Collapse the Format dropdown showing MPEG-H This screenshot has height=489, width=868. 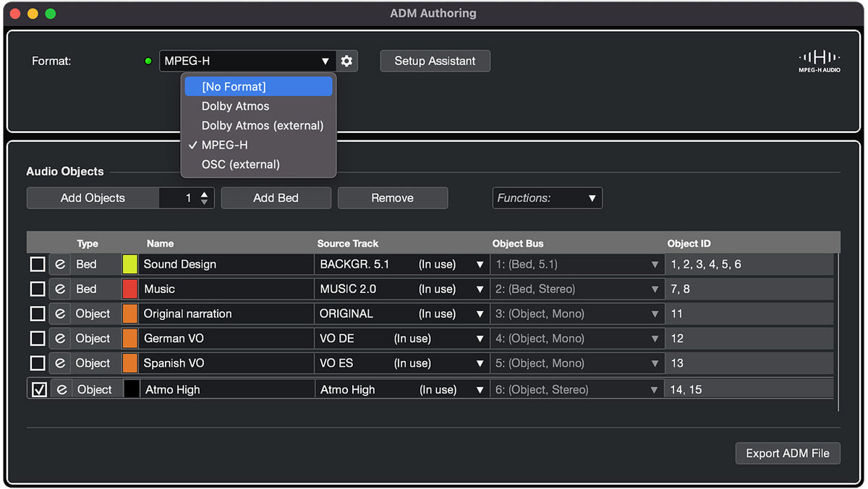pyautogui.click(x=247, y=61)
